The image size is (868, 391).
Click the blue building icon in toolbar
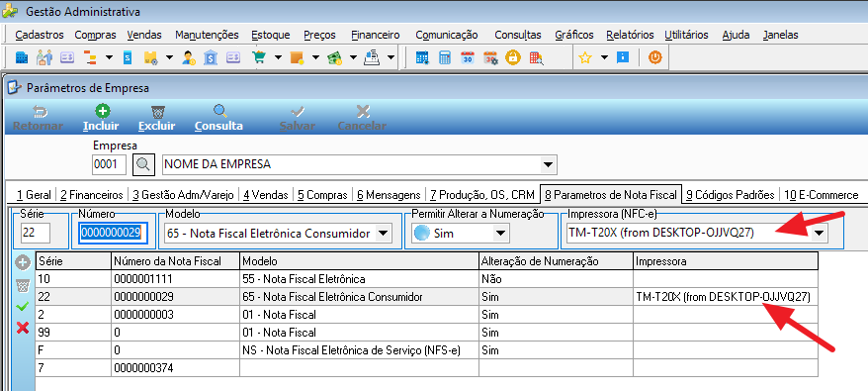coord(21,57)
